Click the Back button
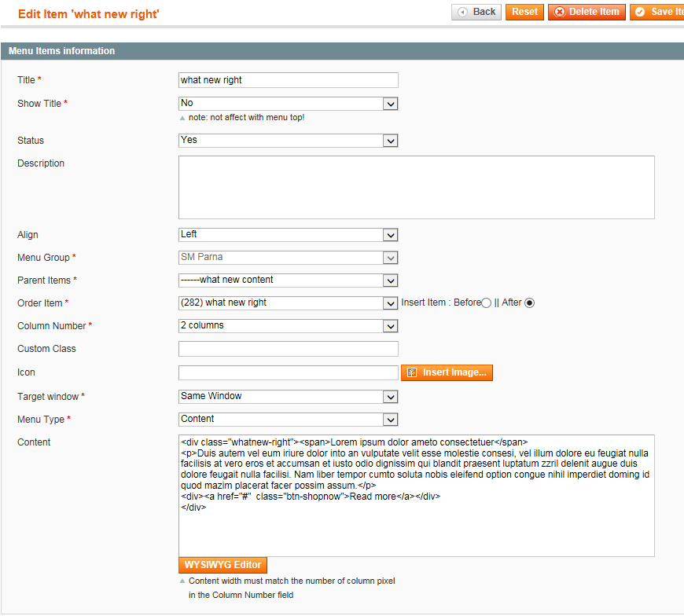This screenshot has width=684, height=616. [476, 12]
